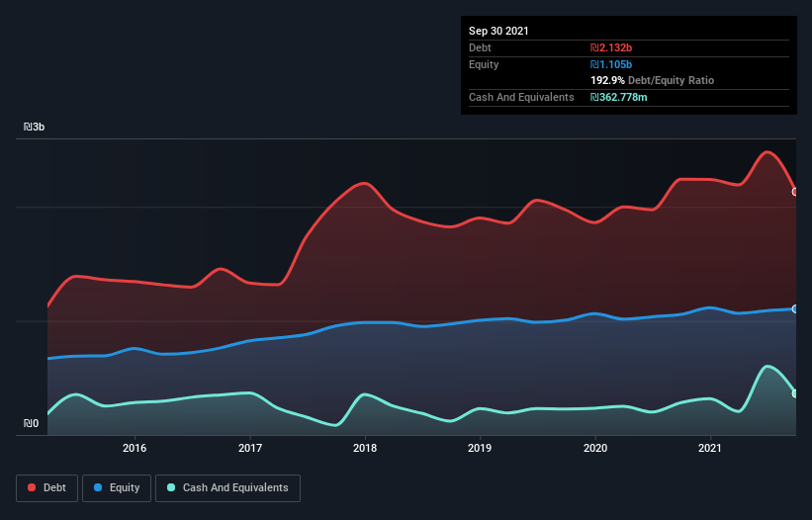Screen dimensions: 812x520
Task: Click the 2016 x-axis label
Action: (x=135, y=448)
